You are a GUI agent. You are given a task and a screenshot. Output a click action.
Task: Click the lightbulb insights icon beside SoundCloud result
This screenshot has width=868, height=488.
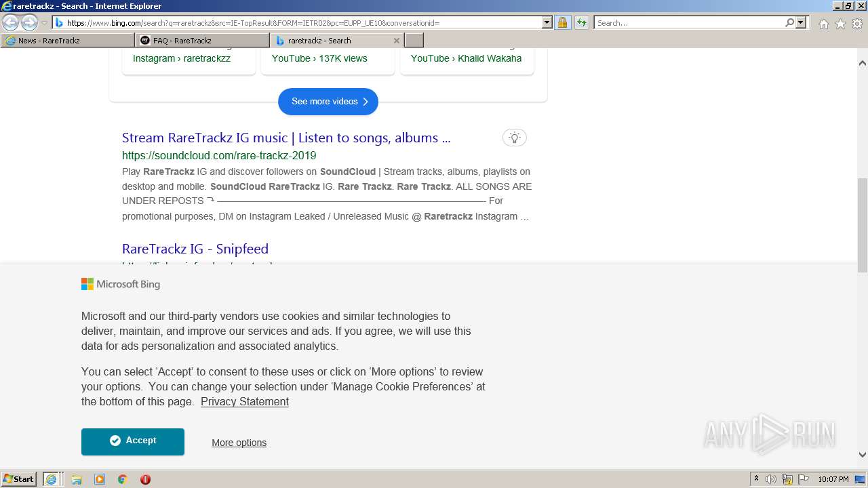point(515,138)
